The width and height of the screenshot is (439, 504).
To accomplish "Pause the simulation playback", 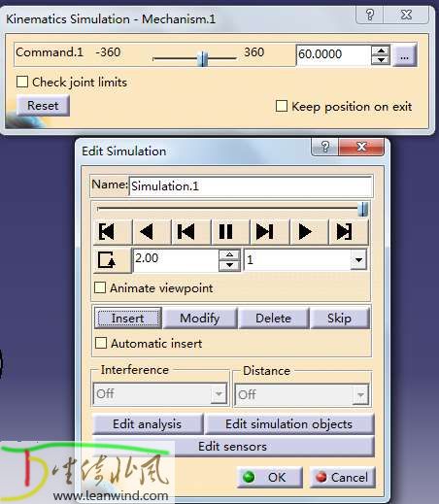I will click(230, 232).
